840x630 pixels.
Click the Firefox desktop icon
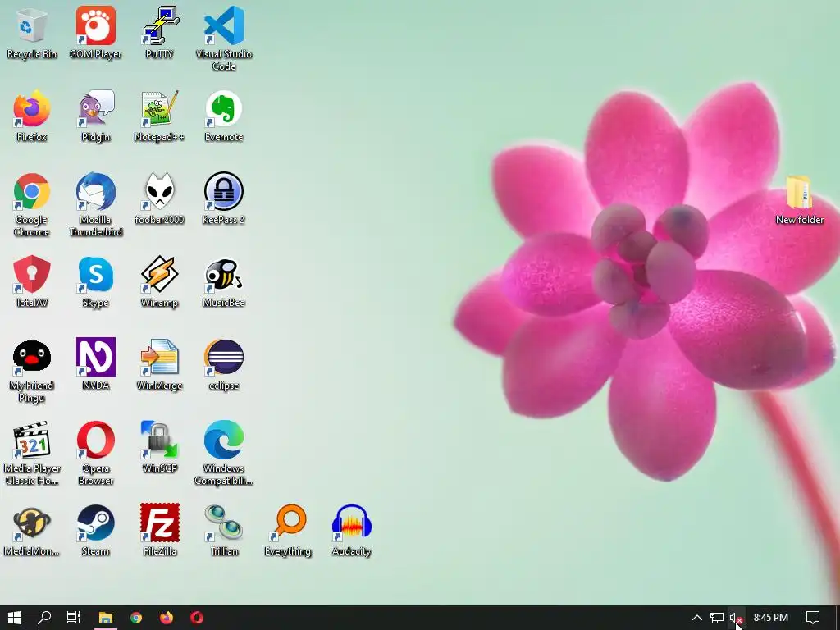click(32, 116)
